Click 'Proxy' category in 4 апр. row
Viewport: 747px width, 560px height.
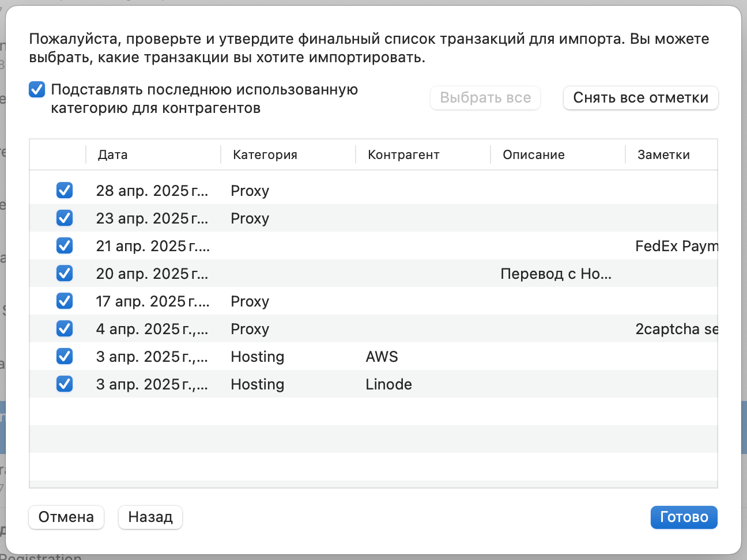(250, 329)
